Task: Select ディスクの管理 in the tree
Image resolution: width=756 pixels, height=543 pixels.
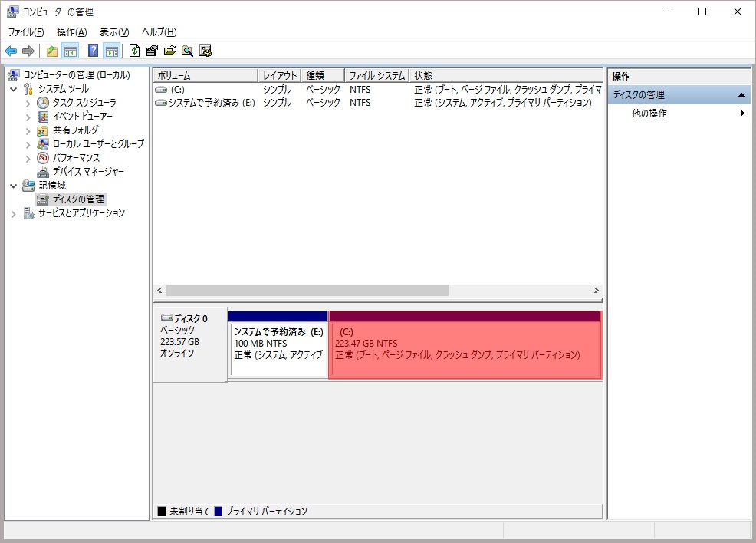Action: 78,199
